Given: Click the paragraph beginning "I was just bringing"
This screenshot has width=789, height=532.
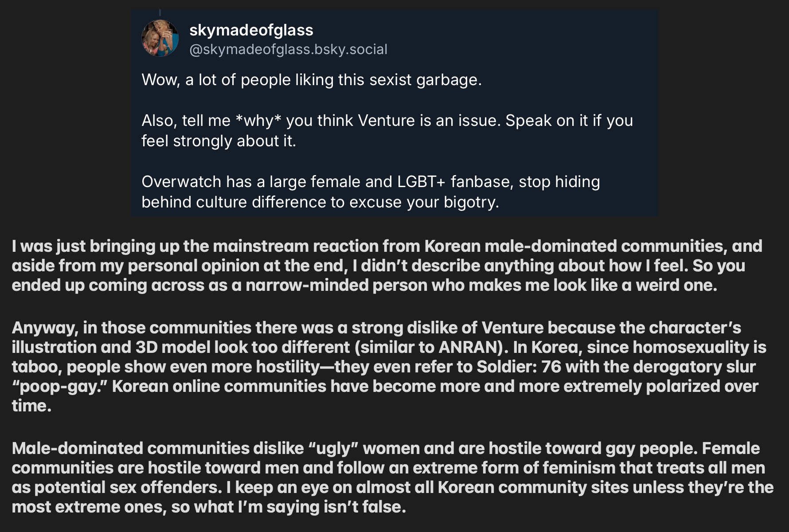Looking at the screenshot, I should (x=387, y=265).
